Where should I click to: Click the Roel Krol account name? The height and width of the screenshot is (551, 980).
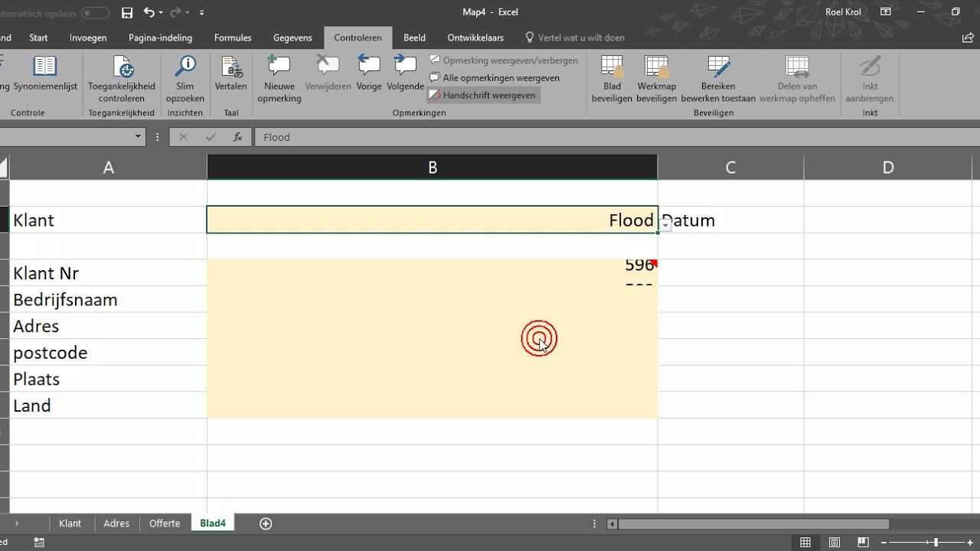tap(843, 12)
